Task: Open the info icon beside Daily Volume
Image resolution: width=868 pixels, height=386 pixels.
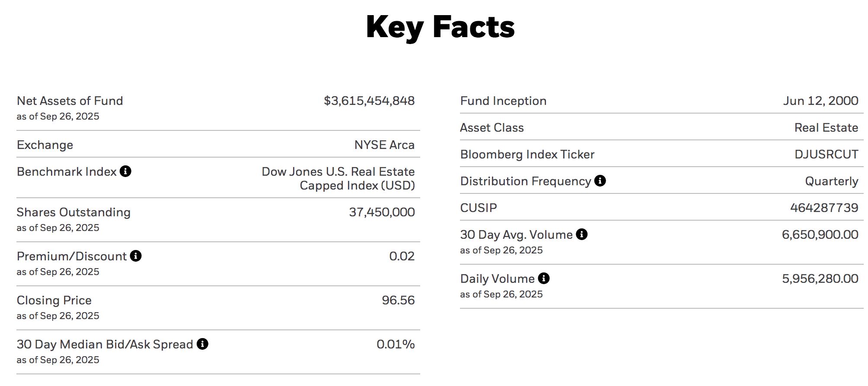Action: point(544,278)
